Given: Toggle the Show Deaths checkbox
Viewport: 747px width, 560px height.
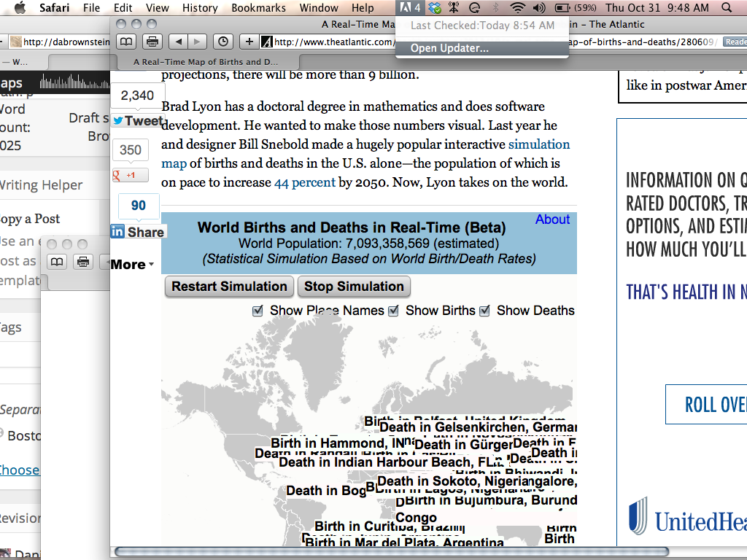Looking at the screenshot, I should pyautogui.click(x=485, y=311).
